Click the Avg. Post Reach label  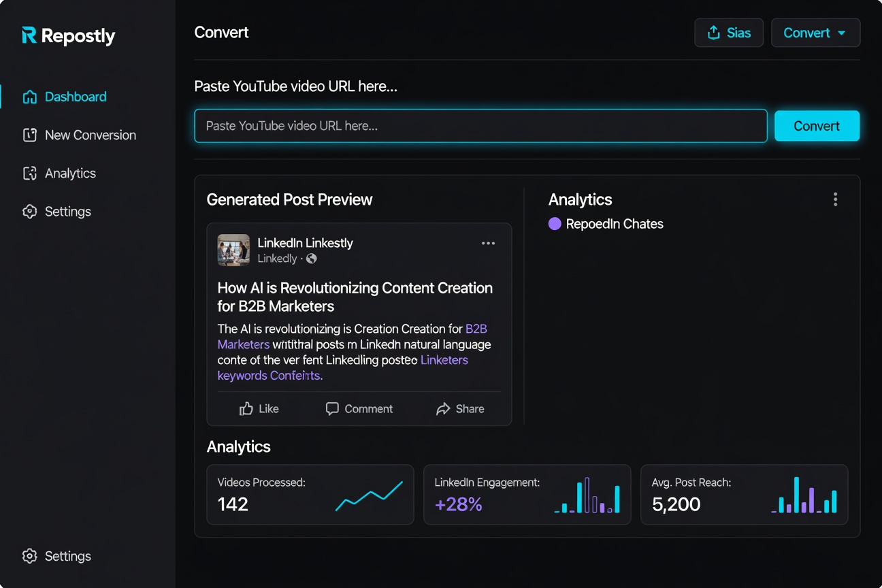(691, 483)
